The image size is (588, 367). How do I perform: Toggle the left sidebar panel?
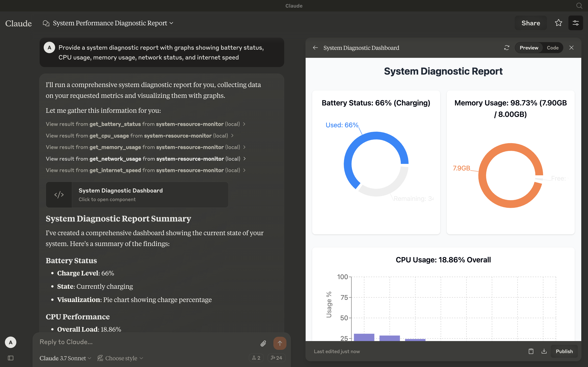point(11,358)
